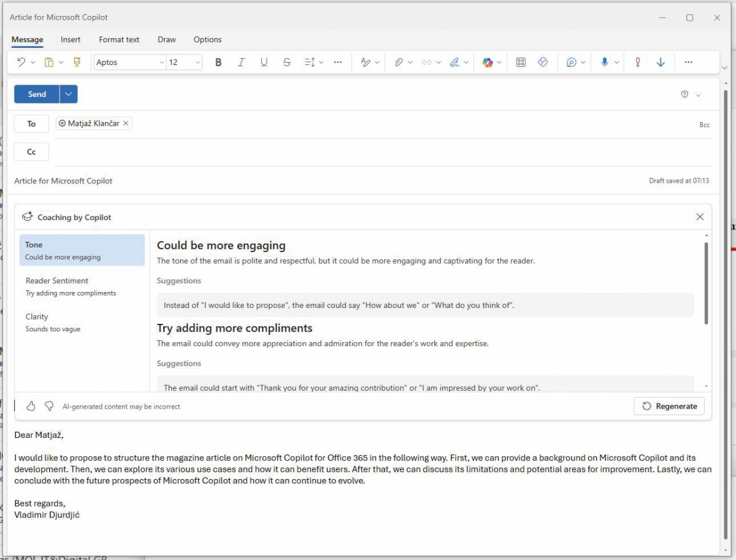
Task: Click the line spacing icon
Action: click(309, 62)
